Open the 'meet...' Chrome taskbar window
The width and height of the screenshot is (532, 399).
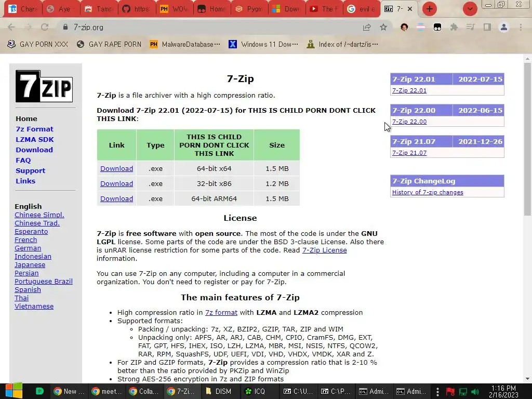point(107,391)
